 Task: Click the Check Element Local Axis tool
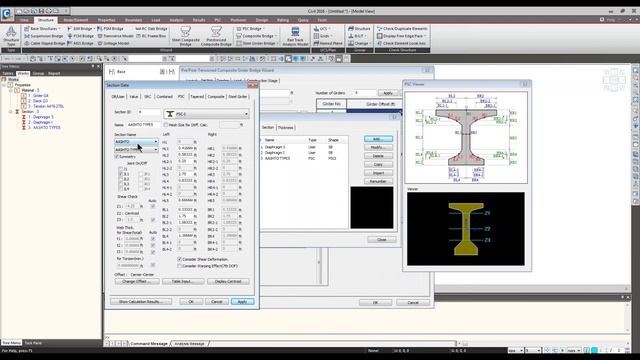coord(401,43)
